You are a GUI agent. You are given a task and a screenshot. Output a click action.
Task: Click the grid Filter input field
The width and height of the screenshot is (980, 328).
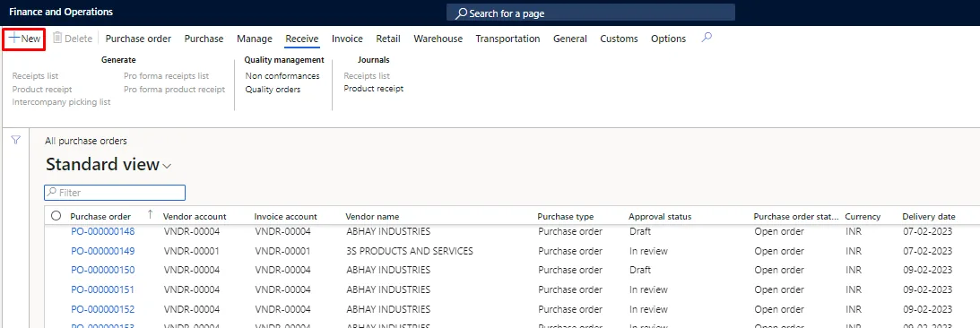pos(115,193)
